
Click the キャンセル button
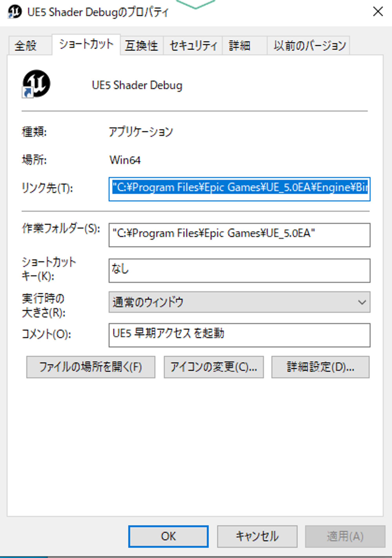click(257, 536)
